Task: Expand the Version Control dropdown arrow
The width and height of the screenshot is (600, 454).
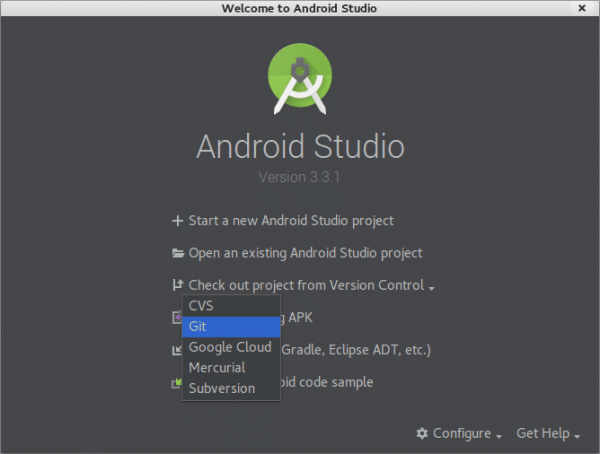Action: (432, 287)
